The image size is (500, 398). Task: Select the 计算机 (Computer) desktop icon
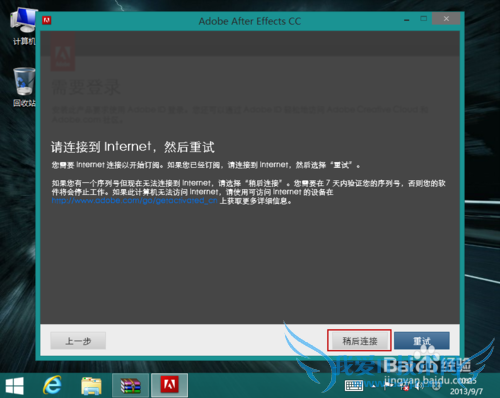[23, 27]
